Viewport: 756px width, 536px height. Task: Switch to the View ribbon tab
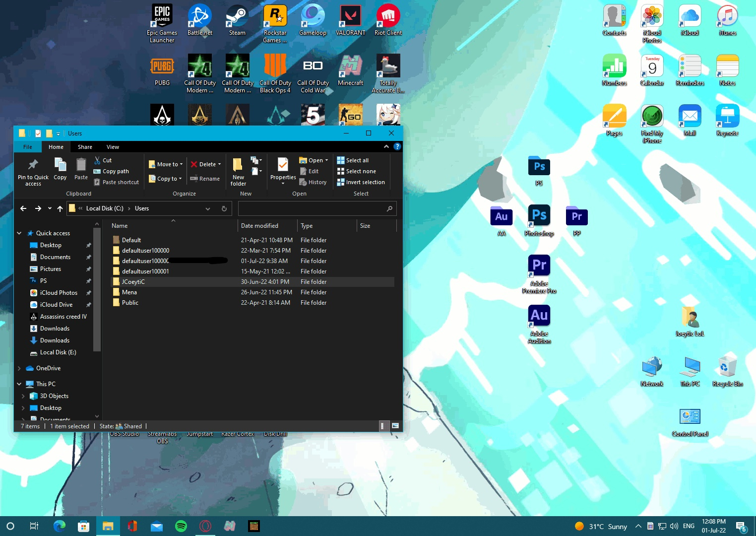coord(113,147)
